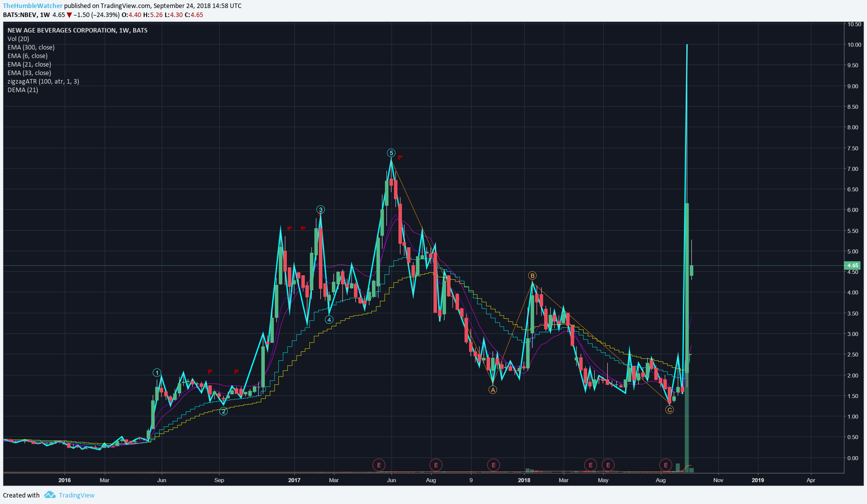Select the circled wave 4 marker

[329, 320]
